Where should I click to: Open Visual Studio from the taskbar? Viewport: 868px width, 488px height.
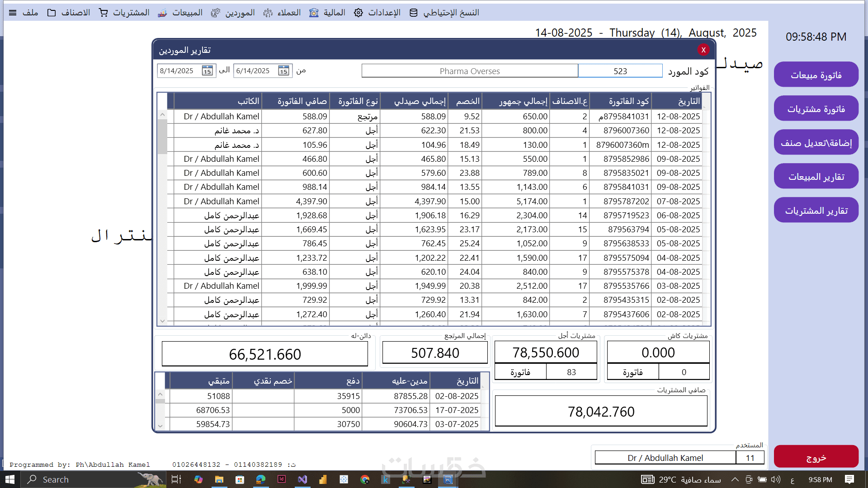coord(302,479)
